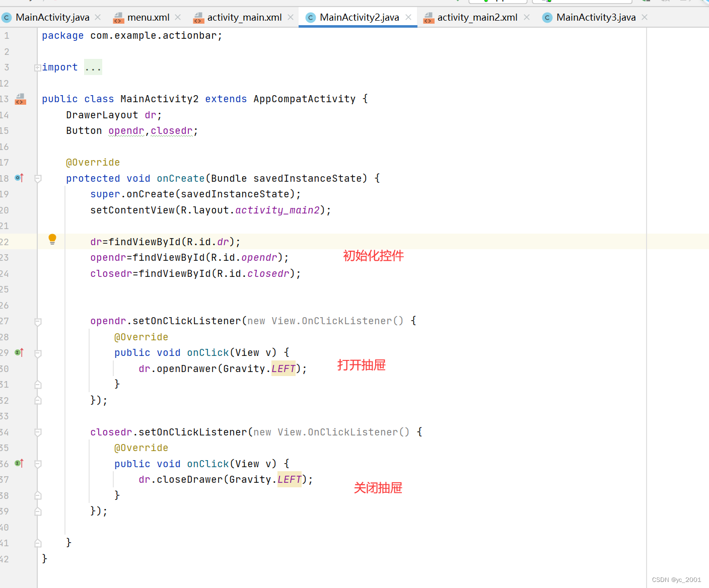The image size is (709, 588).
Task: Collapse the onCreate method fold on line 18
Action: 38,178
